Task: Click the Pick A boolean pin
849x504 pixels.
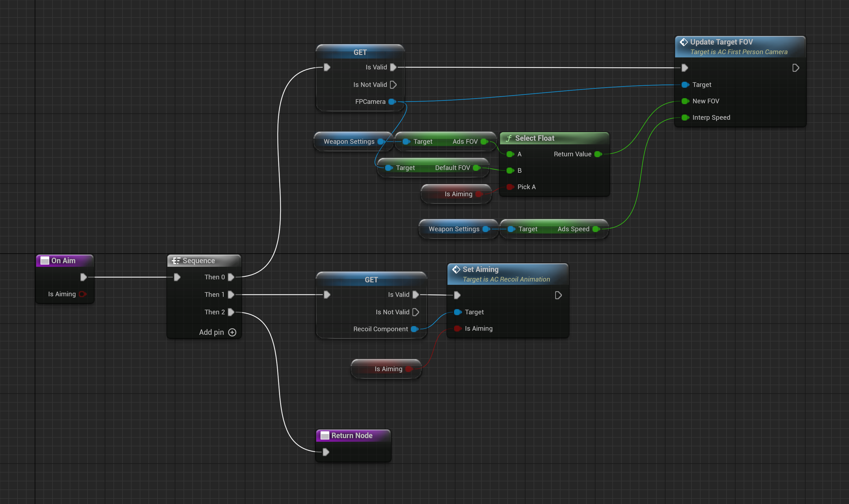Action: tap(510, 187)
